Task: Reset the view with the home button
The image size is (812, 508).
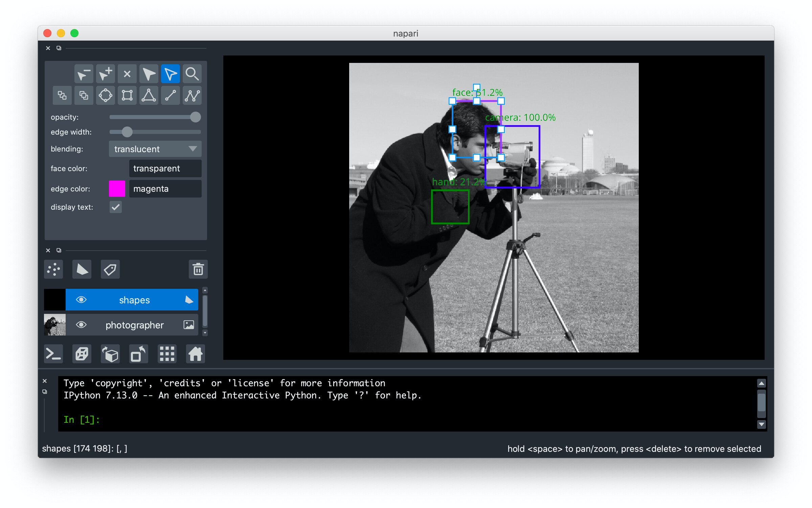Action: [195, 354]
